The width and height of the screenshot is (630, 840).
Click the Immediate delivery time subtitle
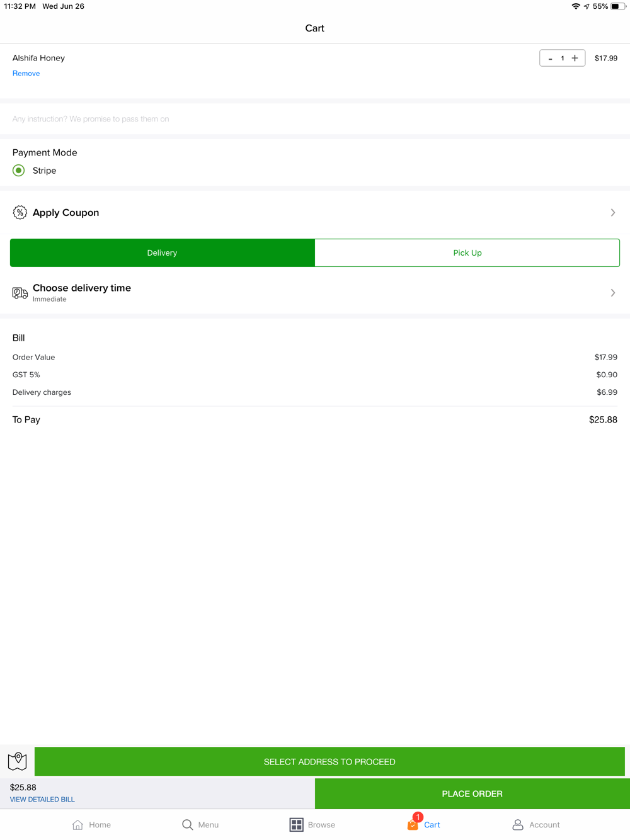tap(50, 299)
